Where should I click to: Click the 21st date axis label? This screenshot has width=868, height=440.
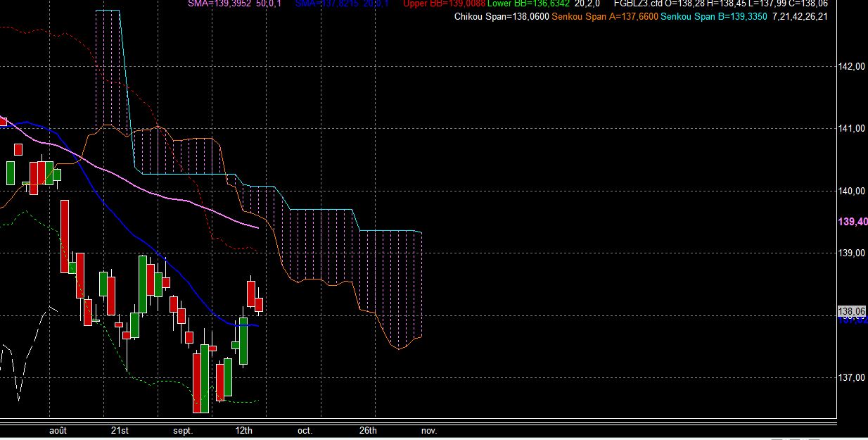[120, 430]
